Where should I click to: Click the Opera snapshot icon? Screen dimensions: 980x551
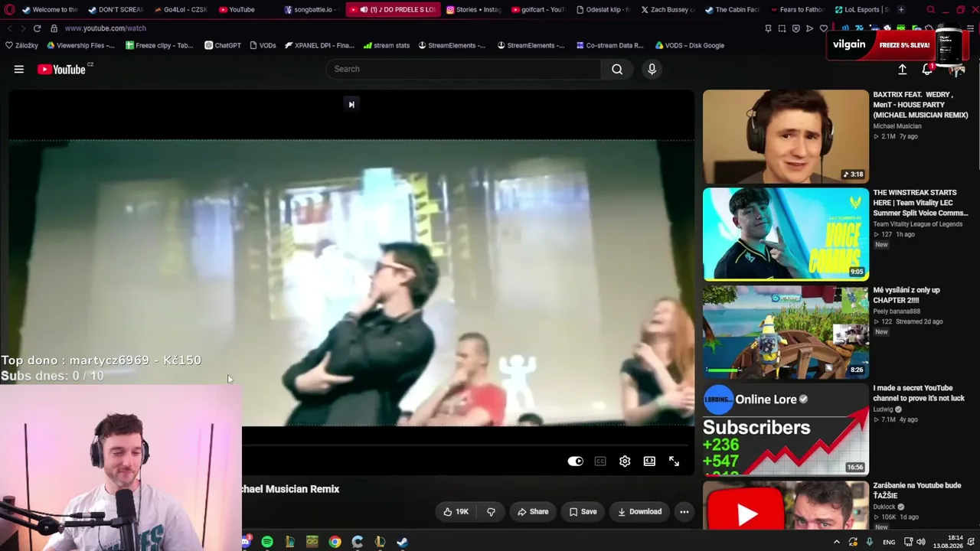click(x=782, y=28)
